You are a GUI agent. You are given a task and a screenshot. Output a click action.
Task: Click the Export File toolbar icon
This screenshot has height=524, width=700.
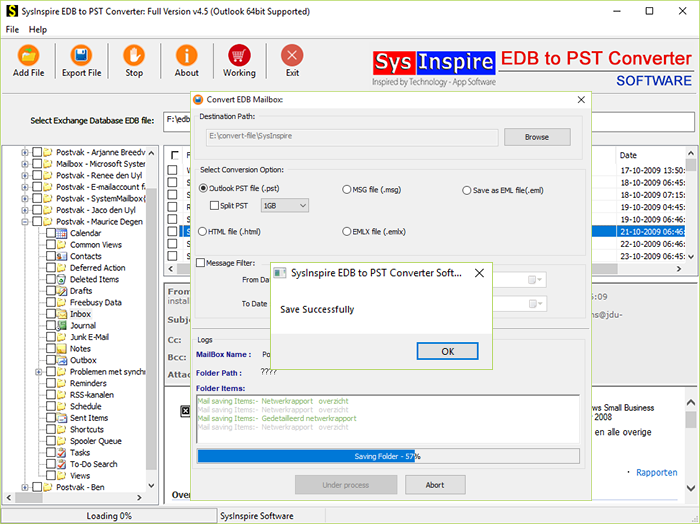[81, 60]
